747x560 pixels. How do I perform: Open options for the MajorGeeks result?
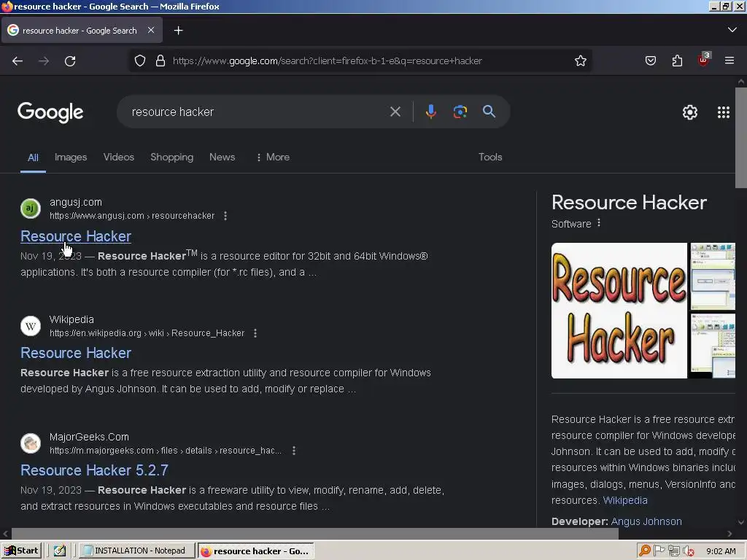(294, 451)
